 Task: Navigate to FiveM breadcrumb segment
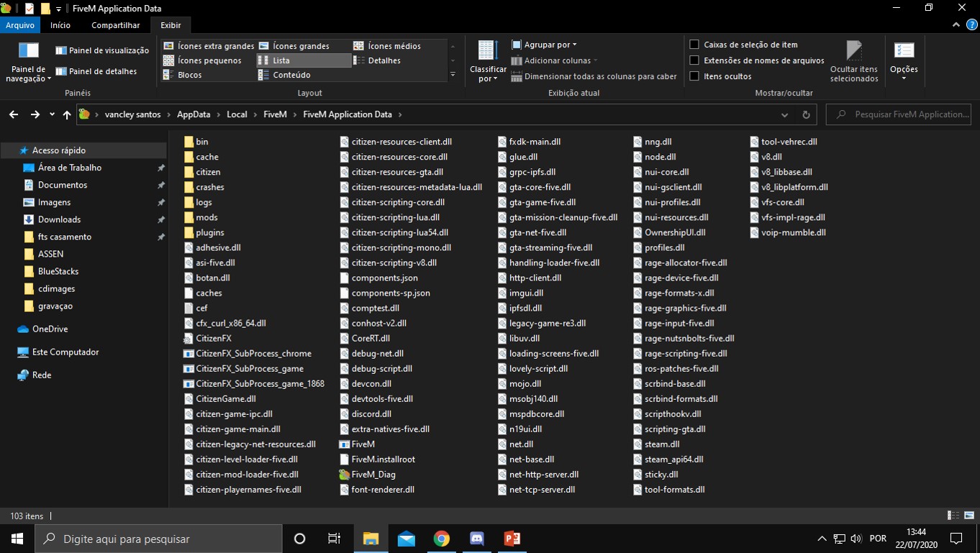pyautogui.click(x=276, y=114)
